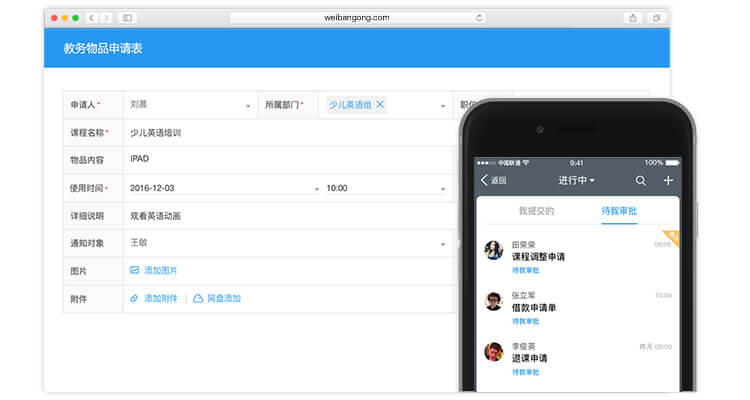Tap the 返回 back button on phone
This screenshot has height=400, width=750.
point(494,180)
